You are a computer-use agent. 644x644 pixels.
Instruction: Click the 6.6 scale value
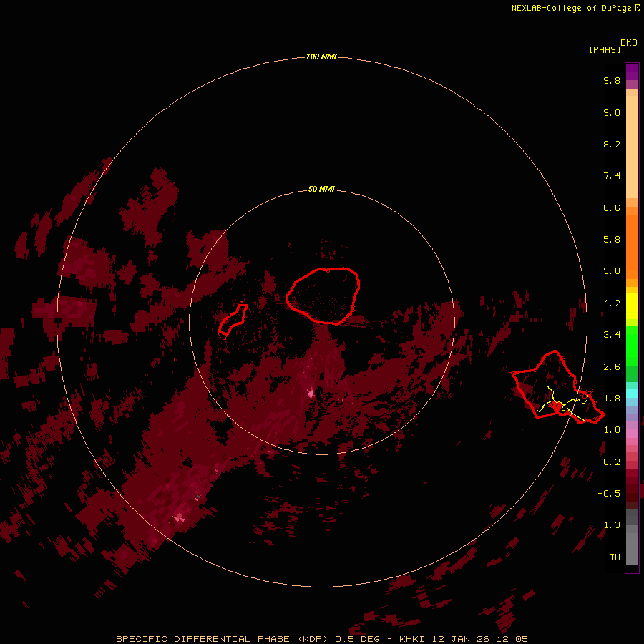(612, 208)
